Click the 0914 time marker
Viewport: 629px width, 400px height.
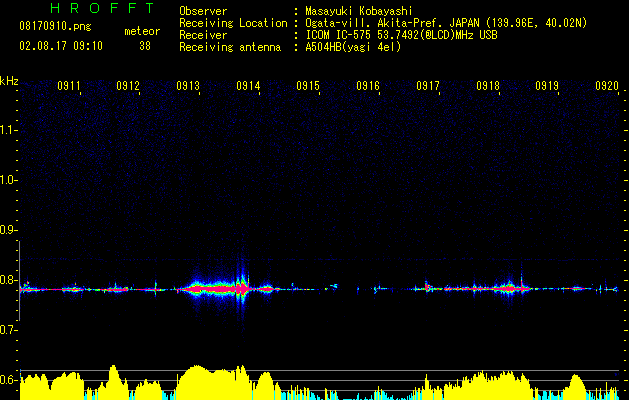click(x=248, y=86)
